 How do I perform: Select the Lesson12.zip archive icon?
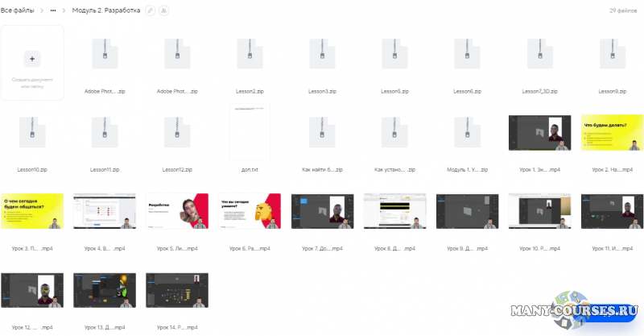177,132
